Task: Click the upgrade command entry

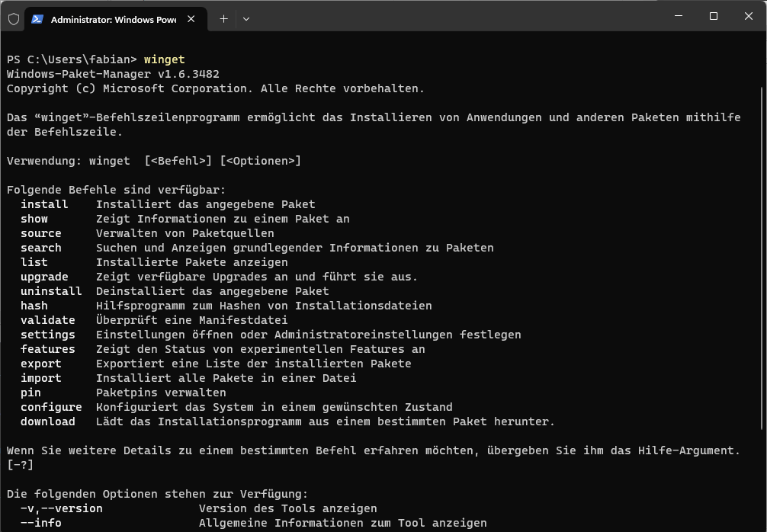Action: click(x=44, y=277)
